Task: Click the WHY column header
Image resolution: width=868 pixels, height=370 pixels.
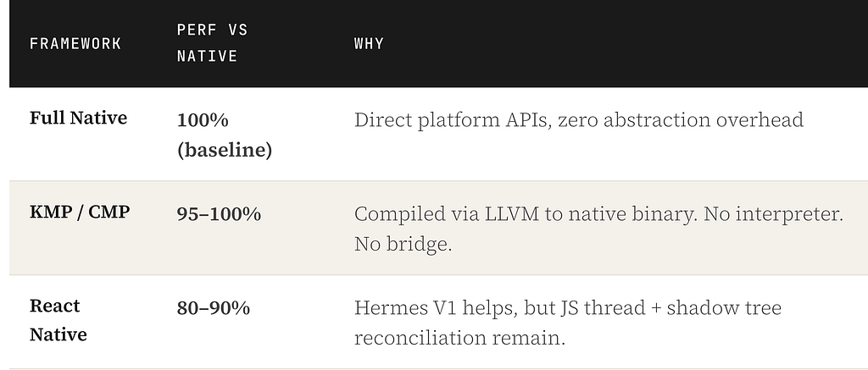Action: coord(369,44)
